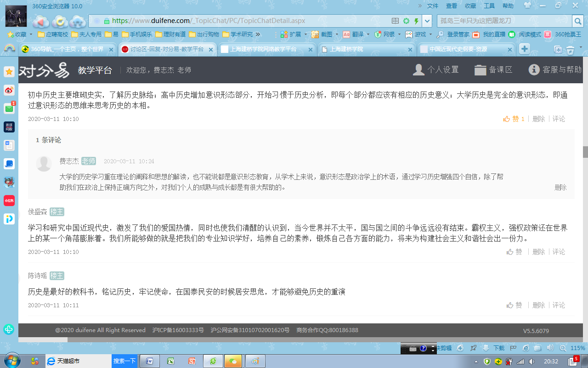Open the 工具 menu in browser menu bar
This screenshot has height=368, width=588.
(x=489, y=6)
